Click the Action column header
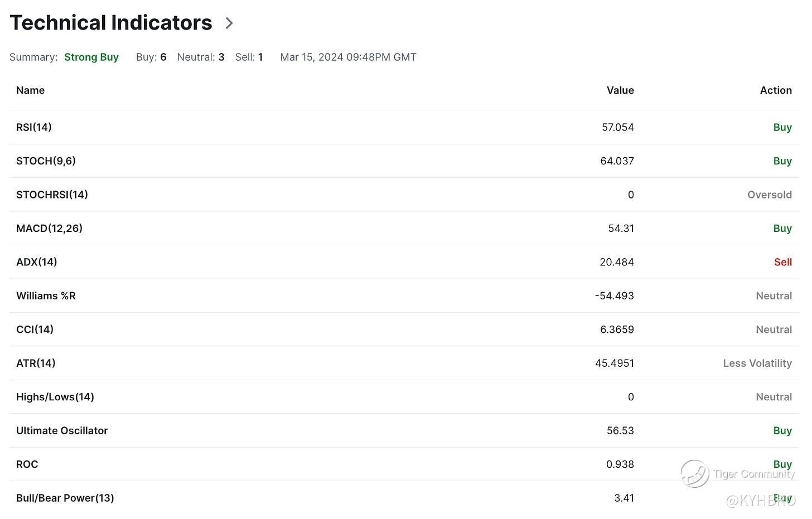The width and height of the screenshot is (812, 519). 776,90
